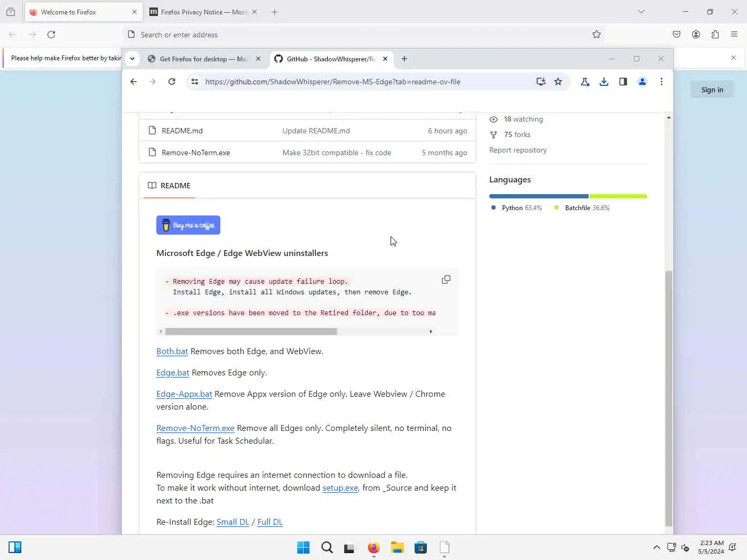Bookmark page with Firefox star icon
Image resolution: width=747 pixels, height=560 pixels.
[x=597, y=35]
